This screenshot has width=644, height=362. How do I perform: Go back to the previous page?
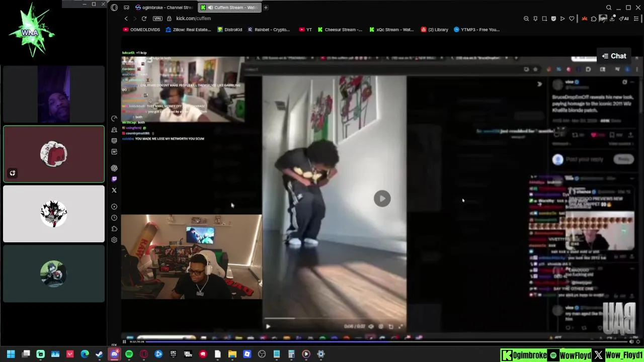tap(126, 19)
